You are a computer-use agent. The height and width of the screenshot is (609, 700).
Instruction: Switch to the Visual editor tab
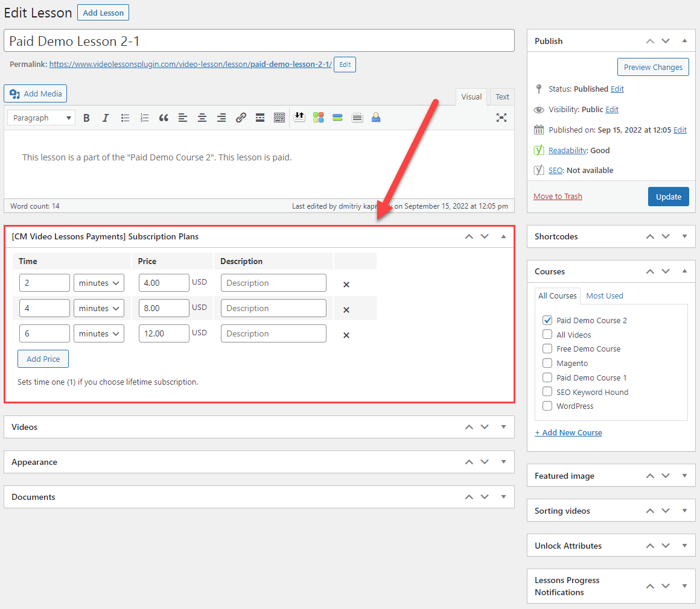pyautogui.click(x=471, y=97)
